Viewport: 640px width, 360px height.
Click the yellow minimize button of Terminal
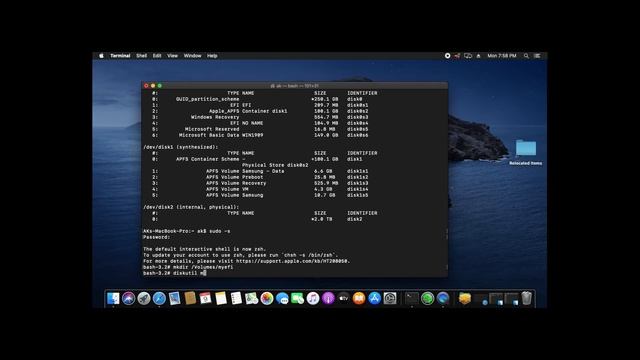click(x=153, y=86)
